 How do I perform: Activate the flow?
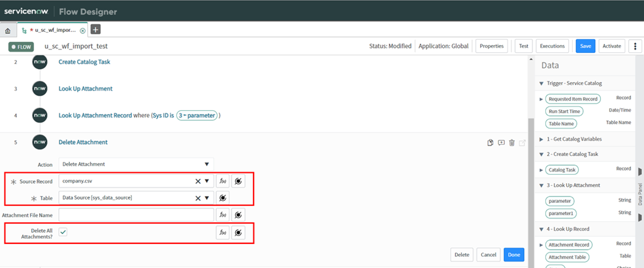611,46
